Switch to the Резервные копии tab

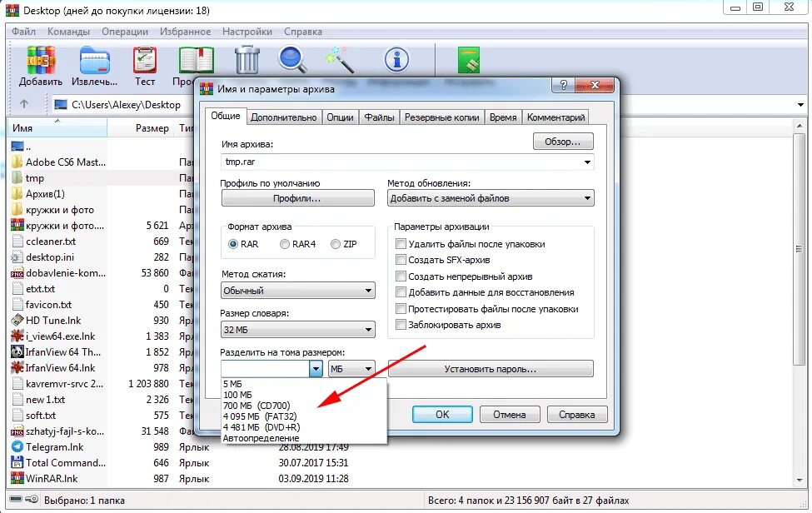tap(441, 117)
